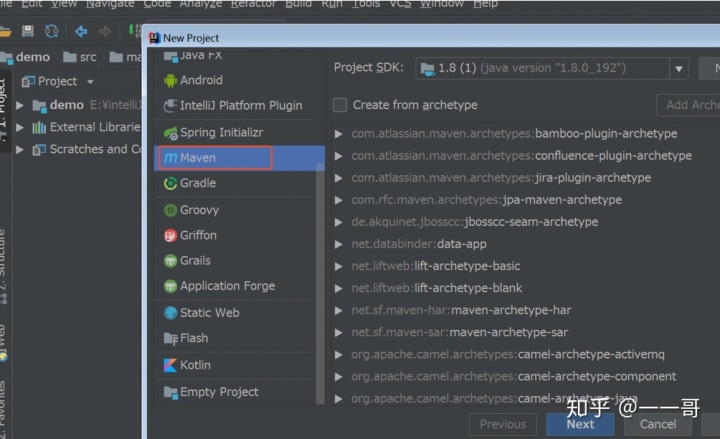This screenshot has height=439, width=720.
Task: Open the Favorites tool window tab
Action: (3, 409)
